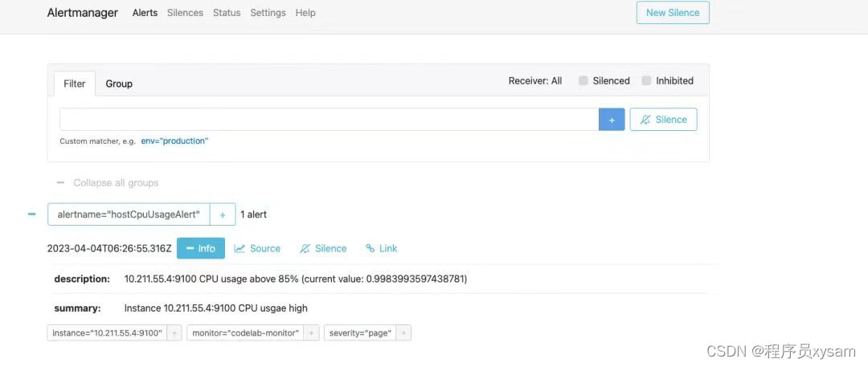Screen dimensions: 868x367
Task: Switch to the Group tab
Action: (x=119, y=84)
